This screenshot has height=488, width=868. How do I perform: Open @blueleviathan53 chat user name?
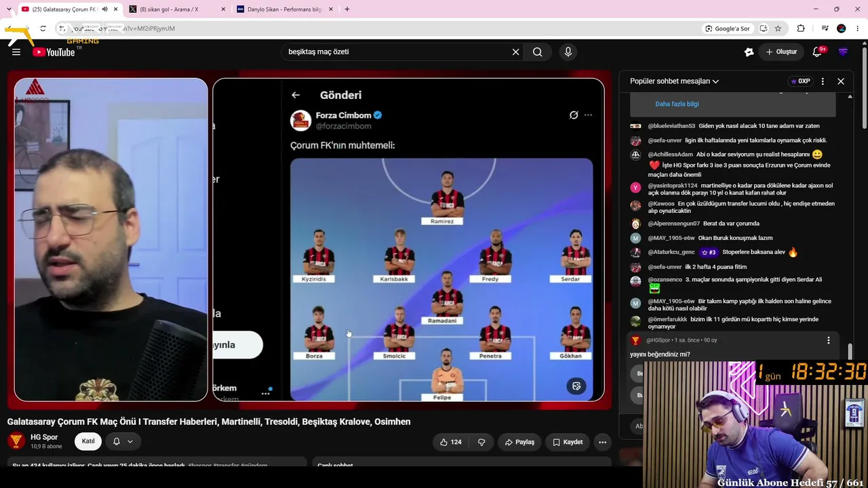click(x=671, y=126)
